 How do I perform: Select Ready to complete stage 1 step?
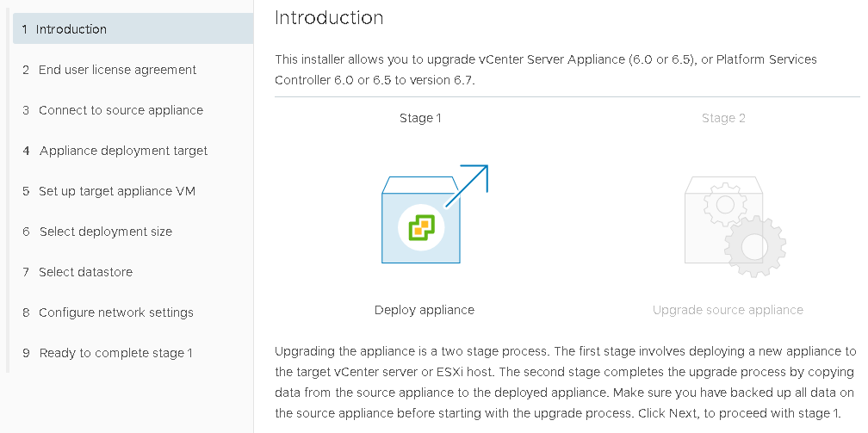coord(115,353)
